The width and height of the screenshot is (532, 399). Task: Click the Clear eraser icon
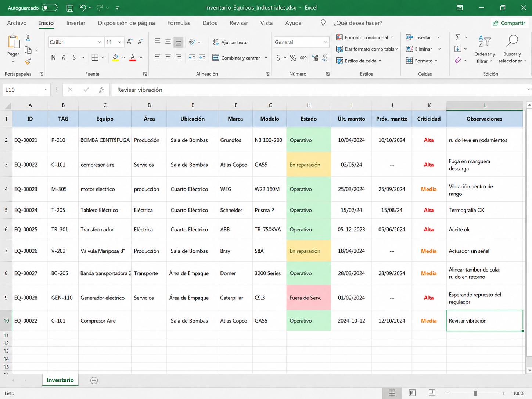coord(458,60)
